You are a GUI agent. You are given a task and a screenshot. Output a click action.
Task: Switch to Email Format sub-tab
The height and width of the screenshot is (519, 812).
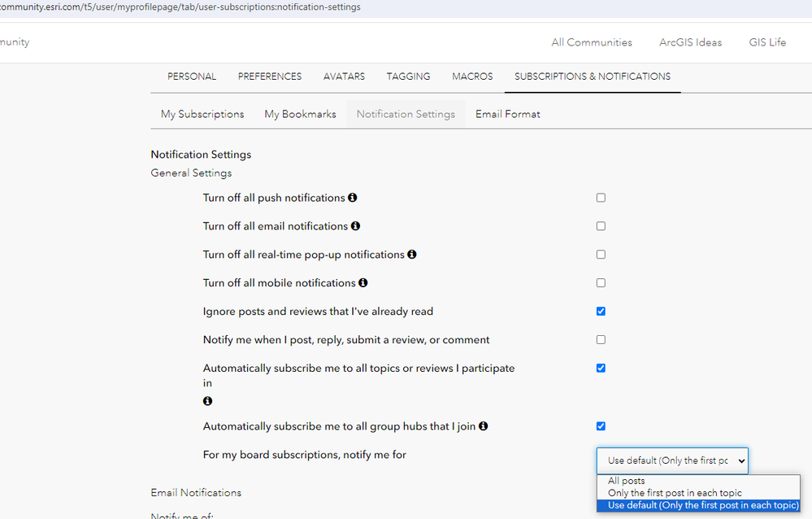[507, 114]
